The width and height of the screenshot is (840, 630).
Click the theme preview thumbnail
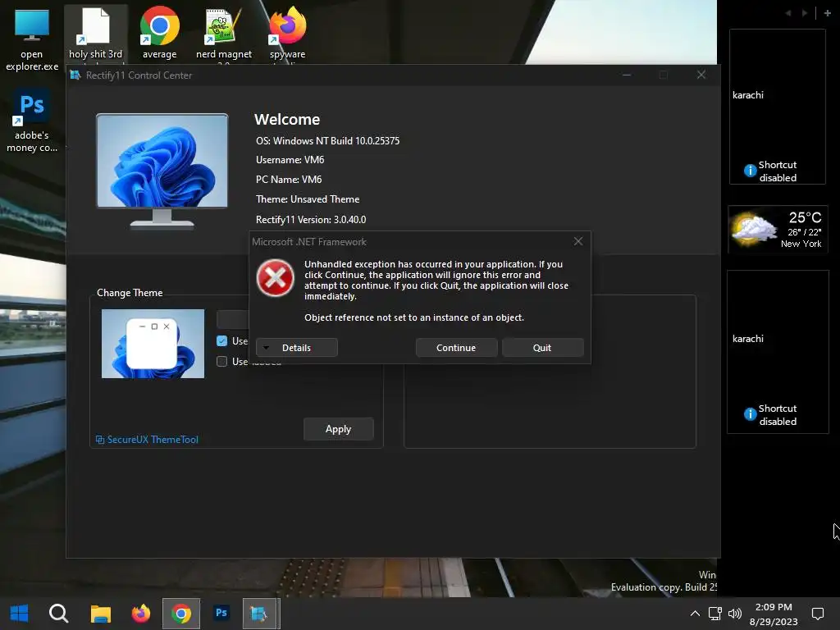[x=153, y=344]
